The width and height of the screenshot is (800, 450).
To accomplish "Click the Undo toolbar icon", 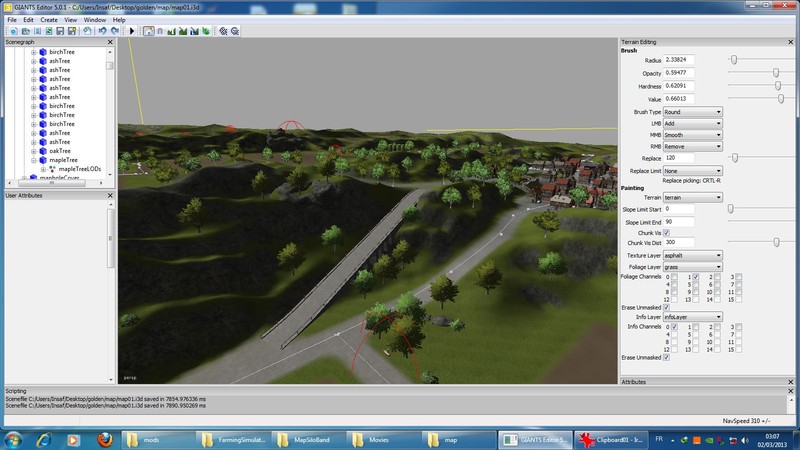I will coord(103,31).
